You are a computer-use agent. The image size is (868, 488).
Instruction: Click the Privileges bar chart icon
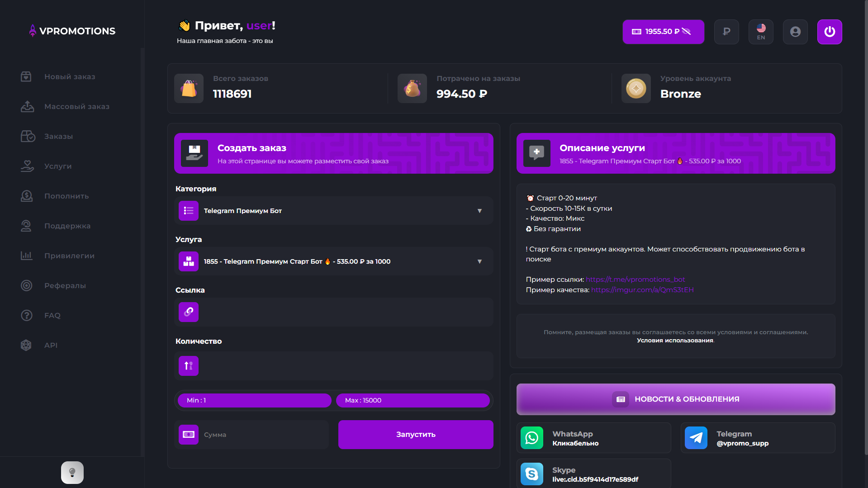(27, 256)
